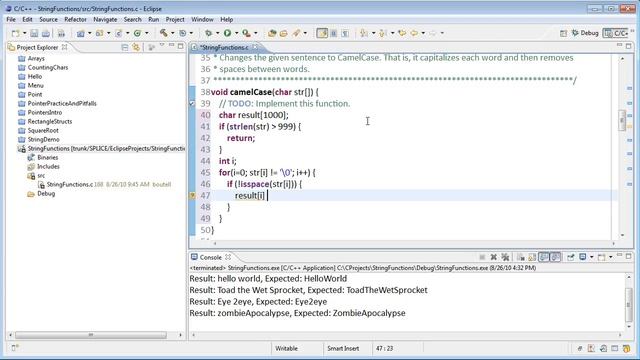Screen dimensions: 640x360
Task: Click the Project Explorer horizontal scrollbar
Action: click(91, 335)
